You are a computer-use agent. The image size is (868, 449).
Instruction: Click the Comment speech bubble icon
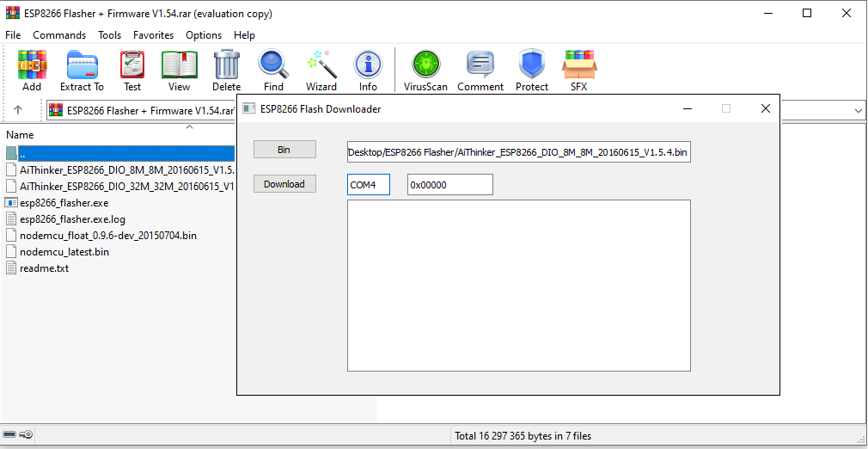click(x=480, y=65)
